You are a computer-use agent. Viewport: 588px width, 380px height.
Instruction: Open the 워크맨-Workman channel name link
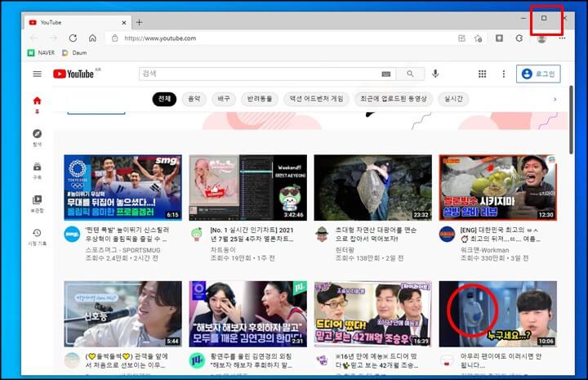[x=484, y=250]
